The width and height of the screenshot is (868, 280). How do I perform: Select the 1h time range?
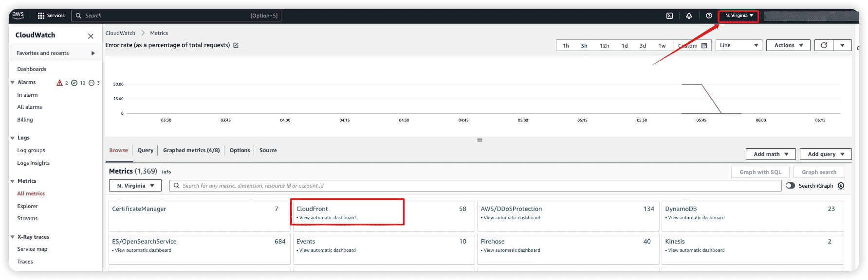(x=566, y=46)
